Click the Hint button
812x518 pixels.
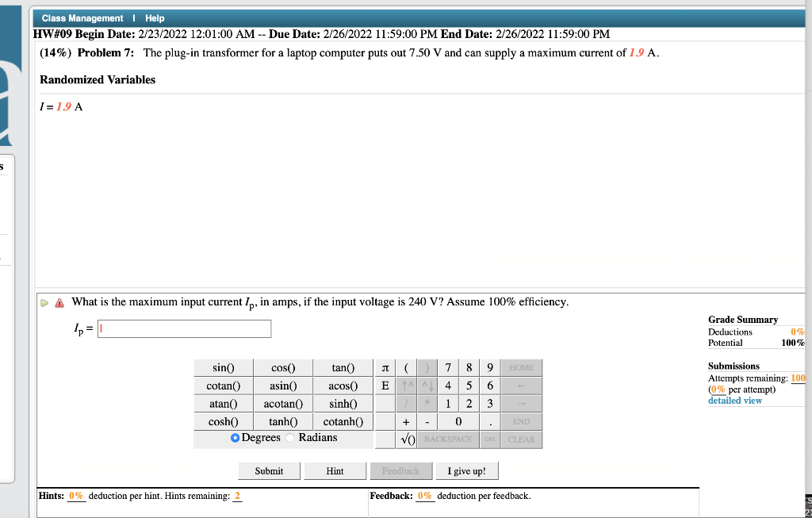coord(335,470)
